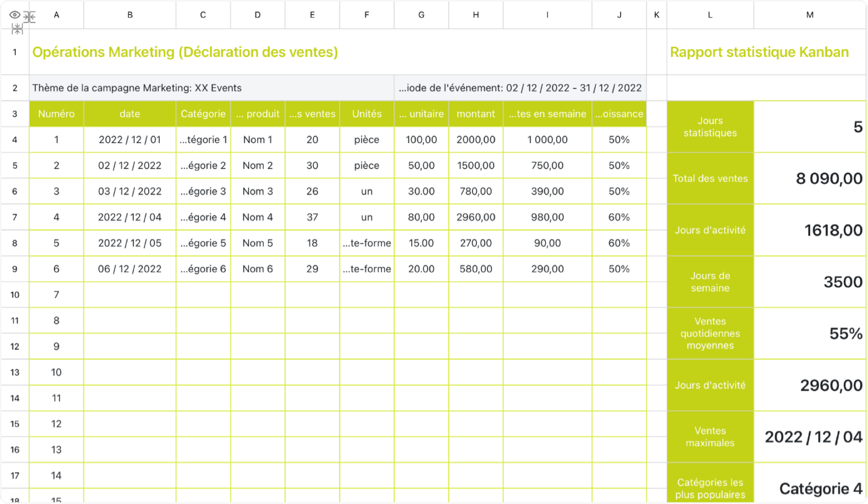
Task: Click the '100,00' unit price cell
Action: (x=421, y=140)
